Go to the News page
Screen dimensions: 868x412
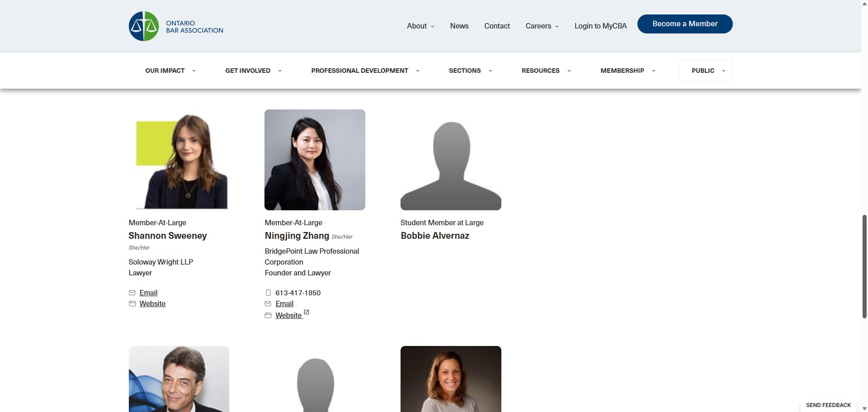click(x=459, y=26)
